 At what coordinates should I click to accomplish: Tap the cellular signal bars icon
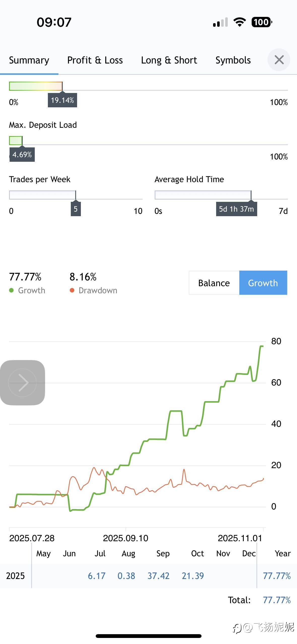tap(220, 22)
